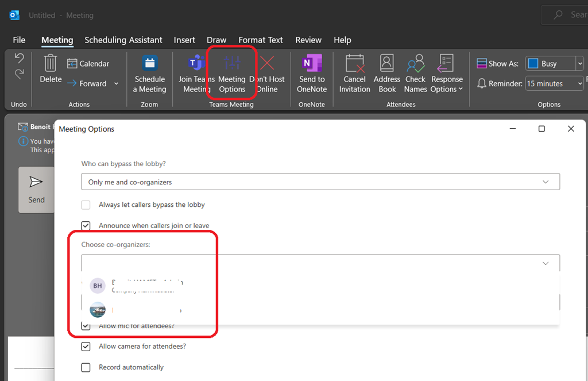Check the Record automatically box

(x=86, y=367)
